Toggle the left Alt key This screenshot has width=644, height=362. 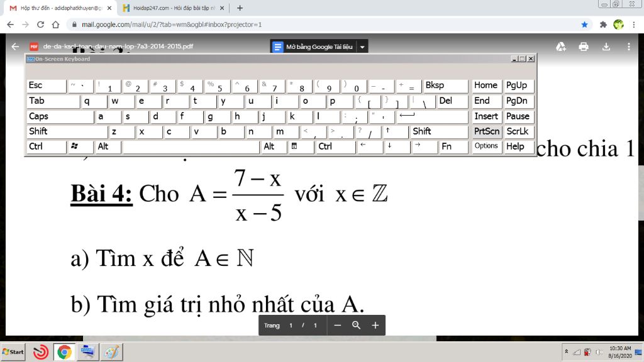[108, 147]
